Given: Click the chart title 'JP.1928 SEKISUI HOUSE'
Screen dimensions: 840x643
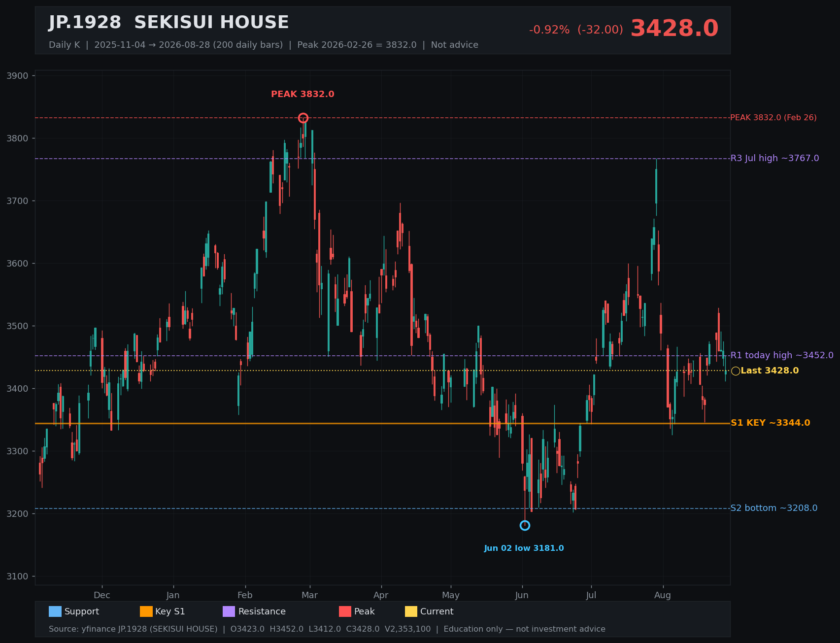Looking at the screenshot, I should click(168, 23).
